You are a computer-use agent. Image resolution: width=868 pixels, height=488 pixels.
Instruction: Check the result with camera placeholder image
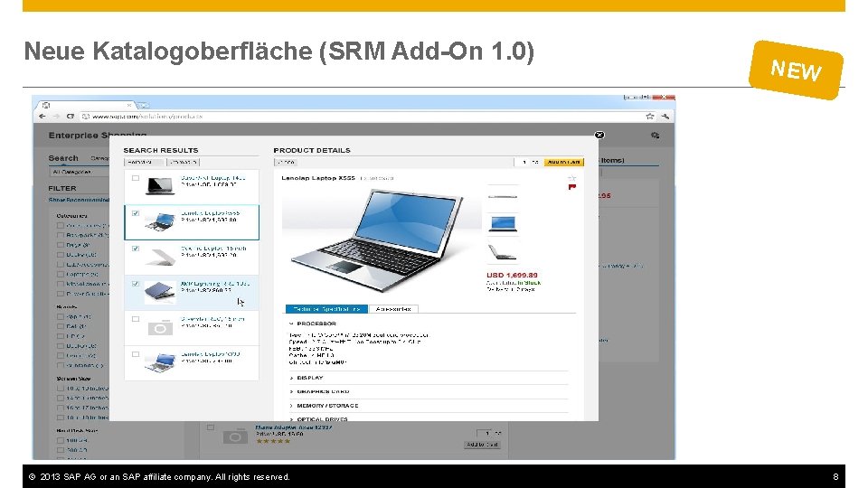[x=136, y=319]
